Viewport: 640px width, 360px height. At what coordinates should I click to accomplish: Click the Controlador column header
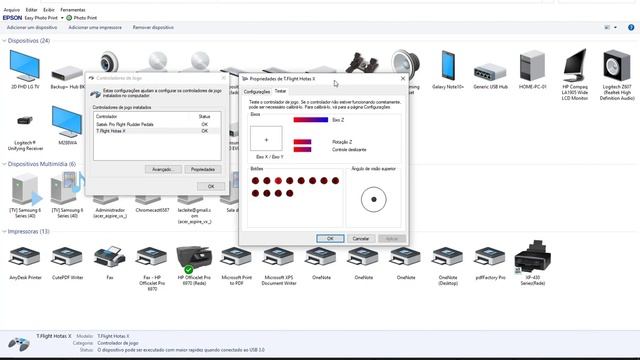tap(107, 116)
